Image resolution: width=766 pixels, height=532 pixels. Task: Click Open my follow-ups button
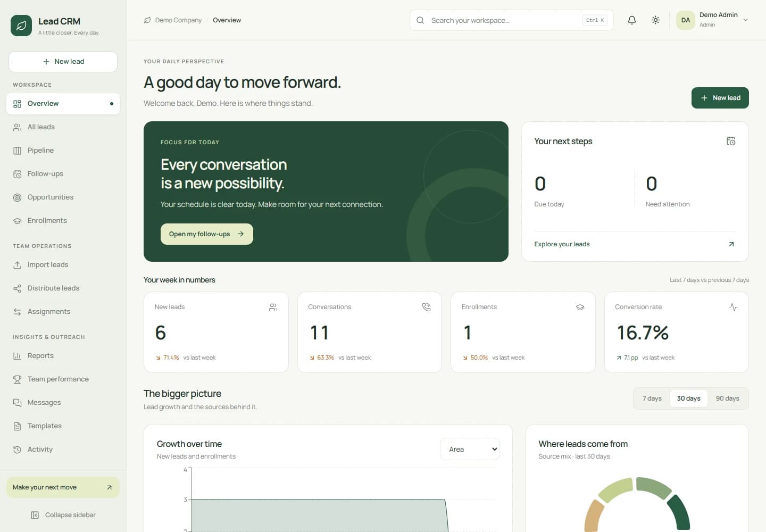(x=206, y=234)
